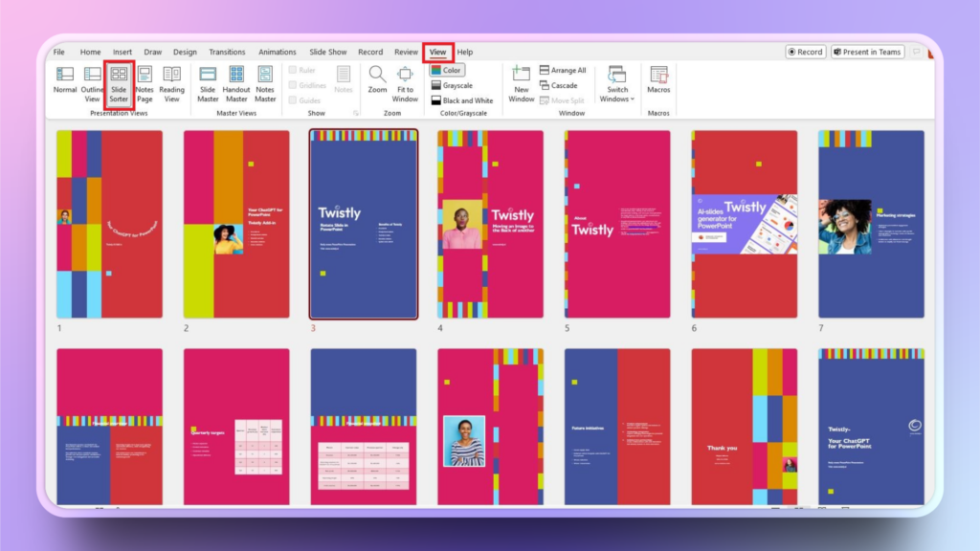The width and height of the screenshot is (980, 551).
Task: Open the Macros dialog
Action: [658, 79]
